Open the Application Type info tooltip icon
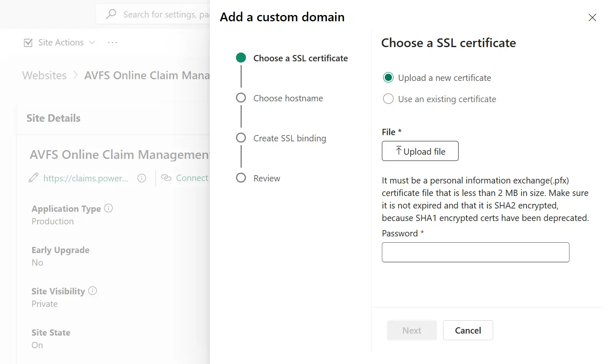The width and height of the screenshot is (612, 364). click(x=108, y=208)
